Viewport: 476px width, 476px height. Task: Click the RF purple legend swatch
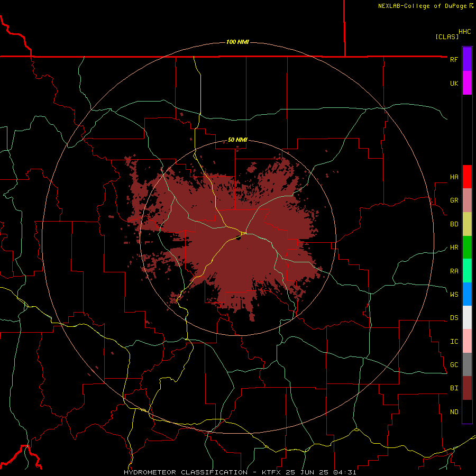coord(467,59)
